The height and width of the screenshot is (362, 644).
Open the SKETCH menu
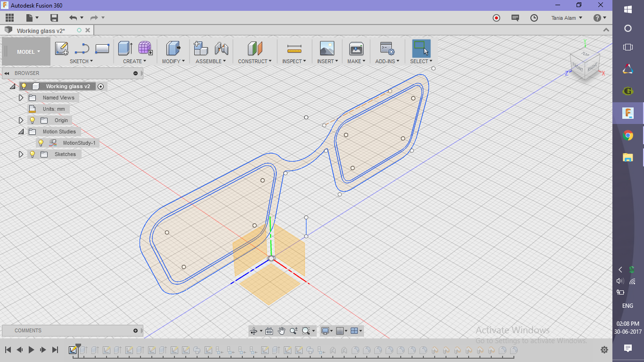(82, 61)
